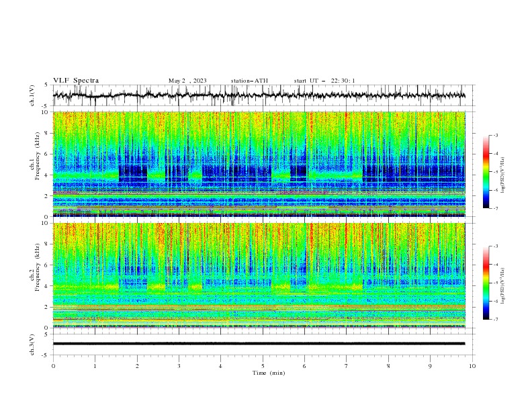Screen dimensions: 532x411
Task: Click the ch.2 PSD color scale bar
Action: [x=486, y=283]
